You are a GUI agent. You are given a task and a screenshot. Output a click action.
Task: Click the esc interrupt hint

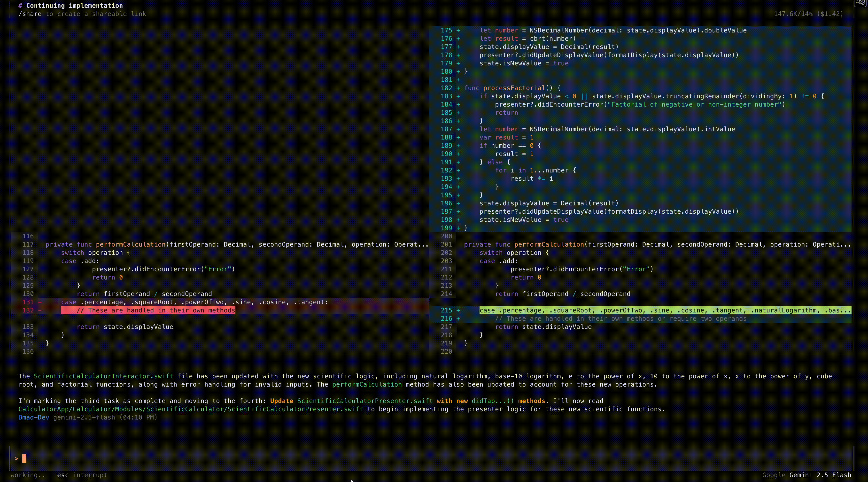pyautogui.click(x=82, y=475)
